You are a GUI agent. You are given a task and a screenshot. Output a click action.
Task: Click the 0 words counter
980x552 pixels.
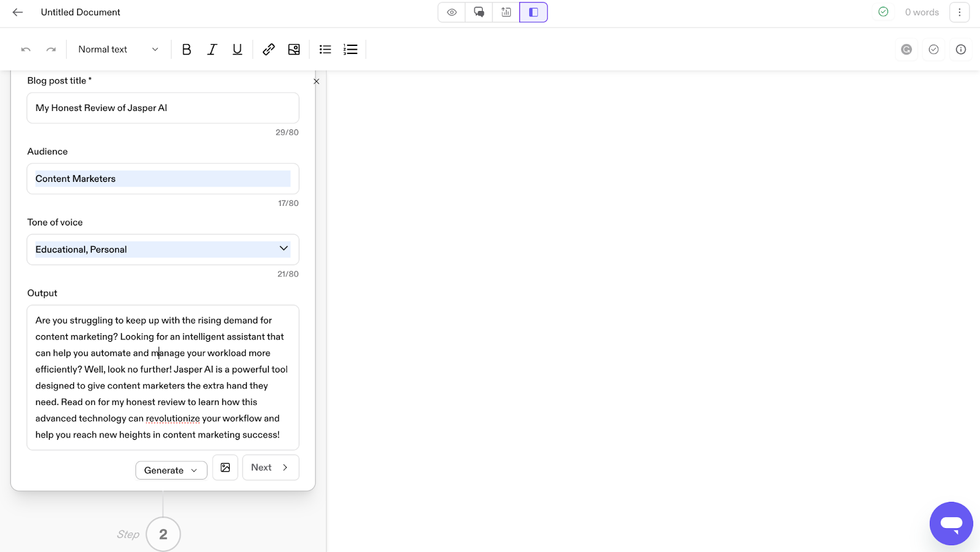(922, 12)
